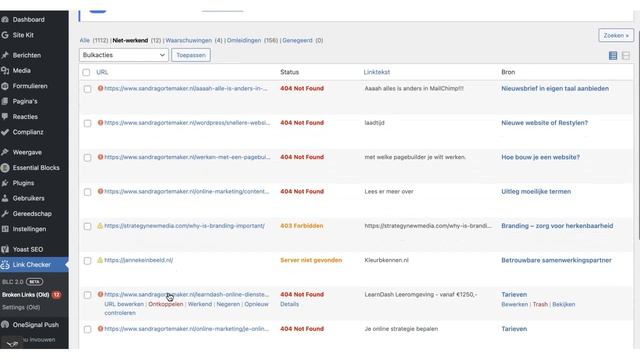The height and width of the screenshot is (360, 640).
Task: Click Bewerken under Tarieven source
Action: pos(514,304)
